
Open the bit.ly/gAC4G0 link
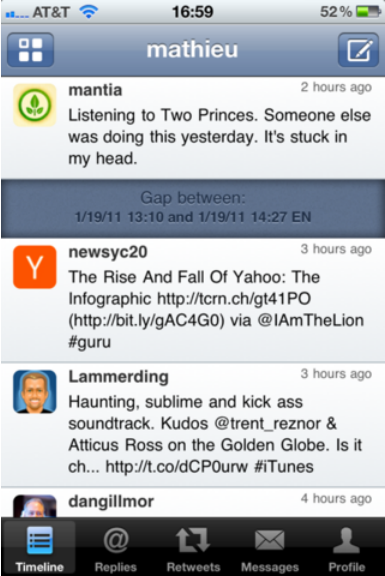[x=146, y=320]
